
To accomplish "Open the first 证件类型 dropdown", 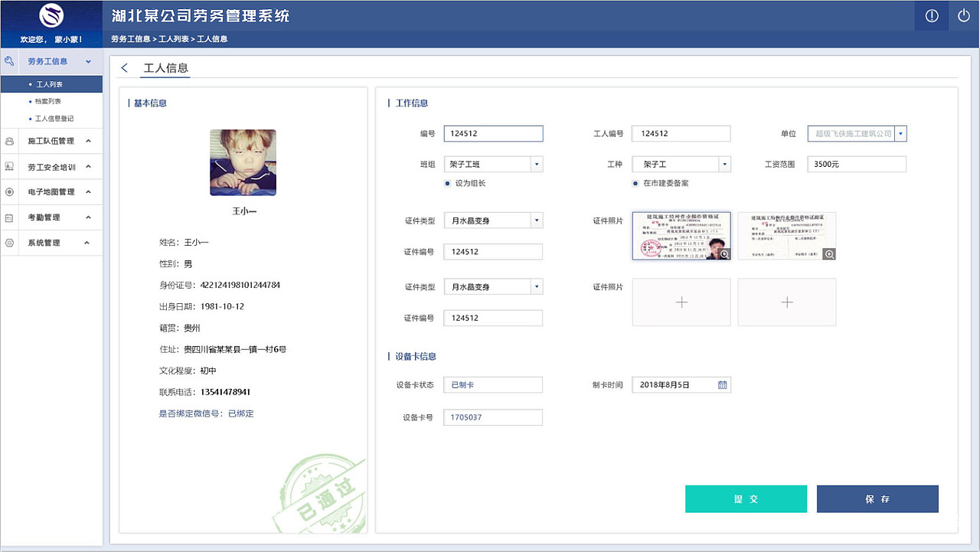I will 537,220.
